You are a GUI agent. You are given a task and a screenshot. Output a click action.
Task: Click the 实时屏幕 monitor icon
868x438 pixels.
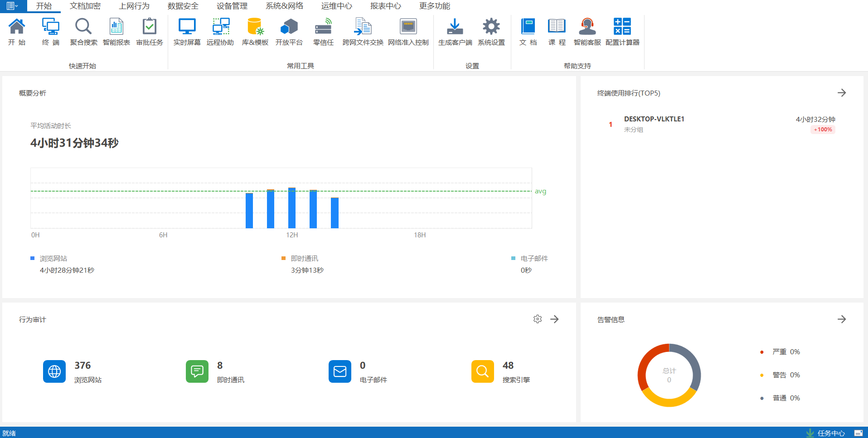187,32
